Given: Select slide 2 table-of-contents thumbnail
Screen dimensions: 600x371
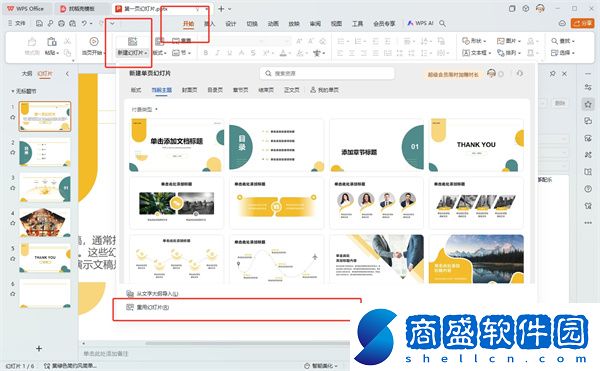Looking at the screenshot, I should tap(45, 152).
